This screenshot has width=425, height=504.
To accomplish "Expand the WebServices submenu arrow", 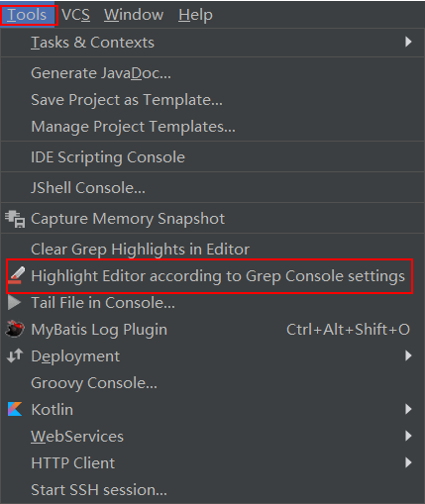I will [408, 436].
